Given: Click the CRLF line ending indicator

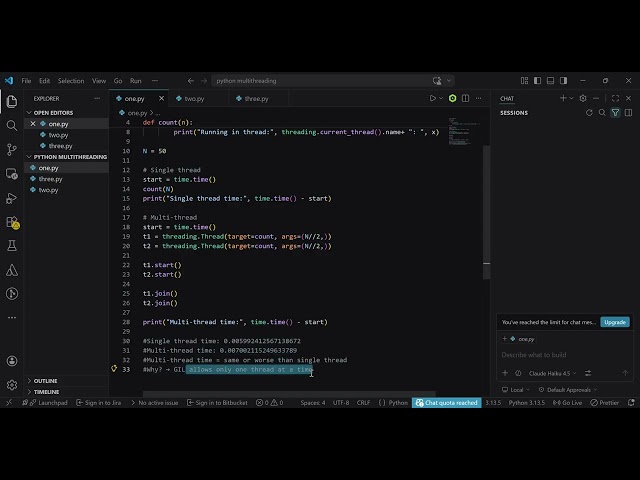Looking at the screenshot, I should coord(363,402).
